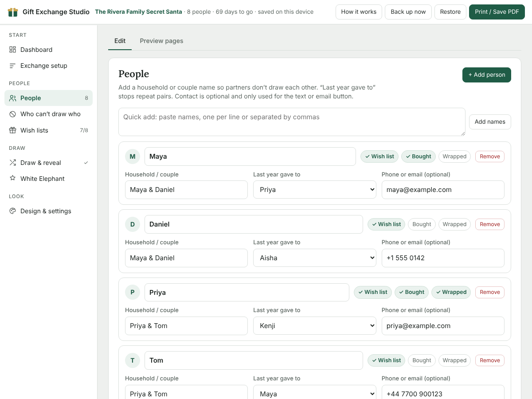Viewport: 532px width, 399px height.
Task: Select the Edit tab
Action: [x=120, y=41]
